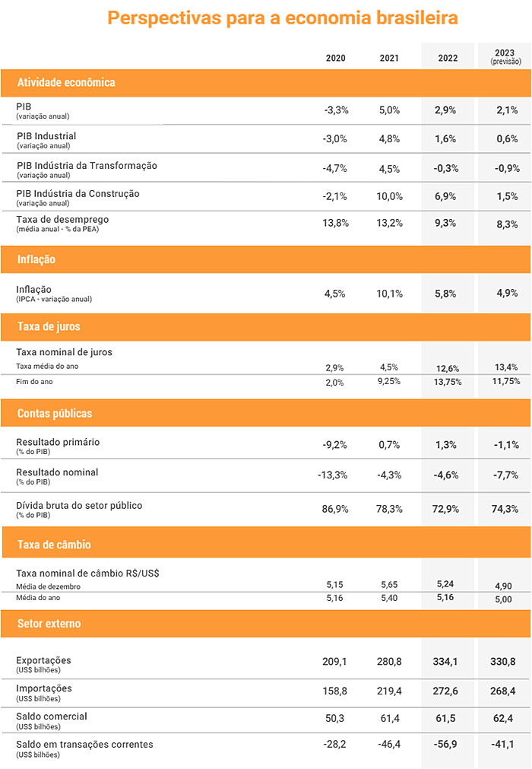Click the Inflação orange section banner
The image size is (532, 769).
pos(266,259)
